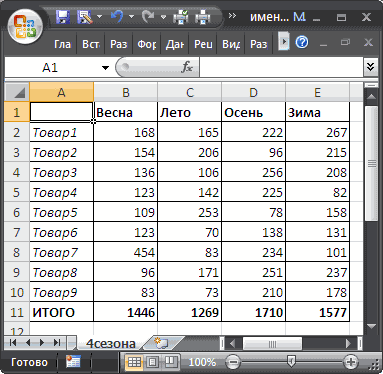Image resolution: width=383 pixels, height=374 pixels.
Task: Expand the formula bar chevron
Action: 370,67
